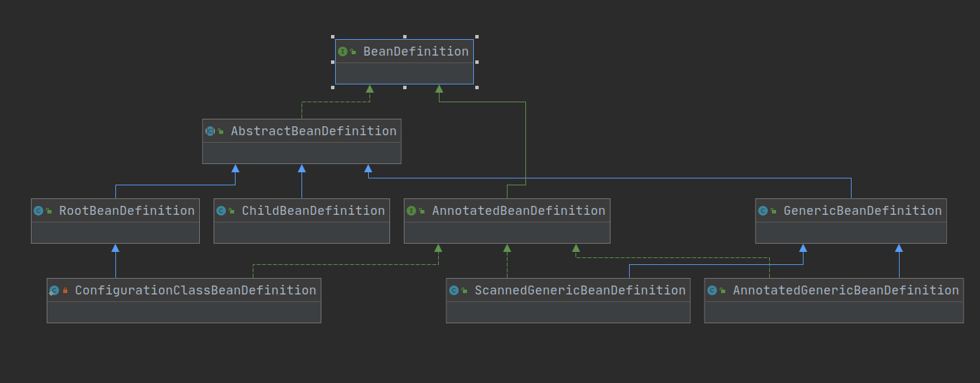Click the red lock icon on ConfigurationClassBeanDefinition
This screenshot has width=980, height=383.
[x=65, y=291]
